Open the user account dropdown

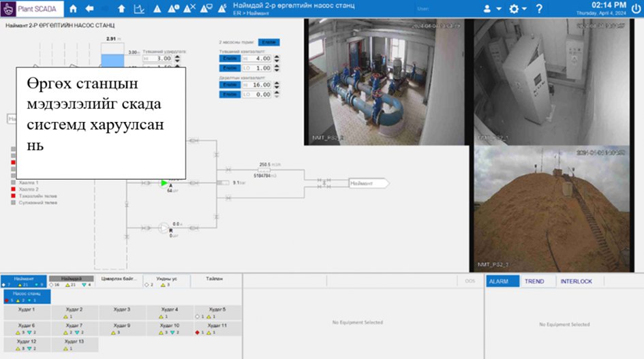click(x=491, y=9)
